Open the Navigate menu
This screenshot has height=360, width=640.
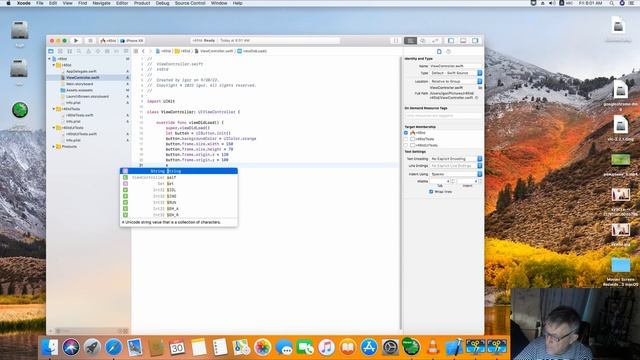click(x=102, y=3)
